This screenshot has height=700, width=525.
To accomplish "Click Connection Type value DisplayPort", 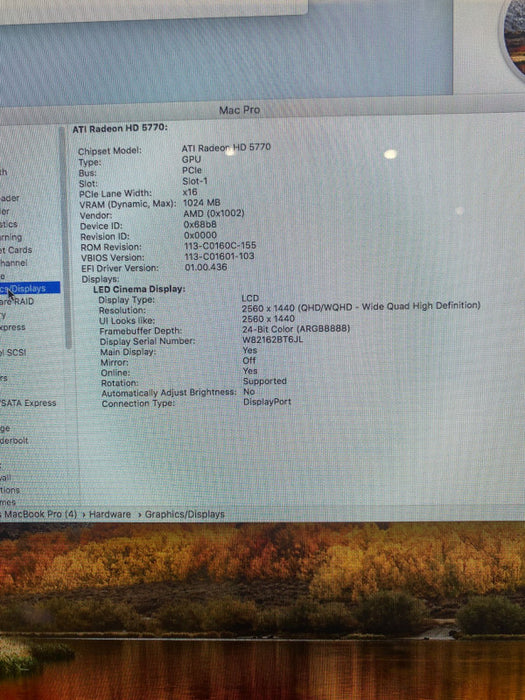I will pyautogui.click(x=267, y=402).
